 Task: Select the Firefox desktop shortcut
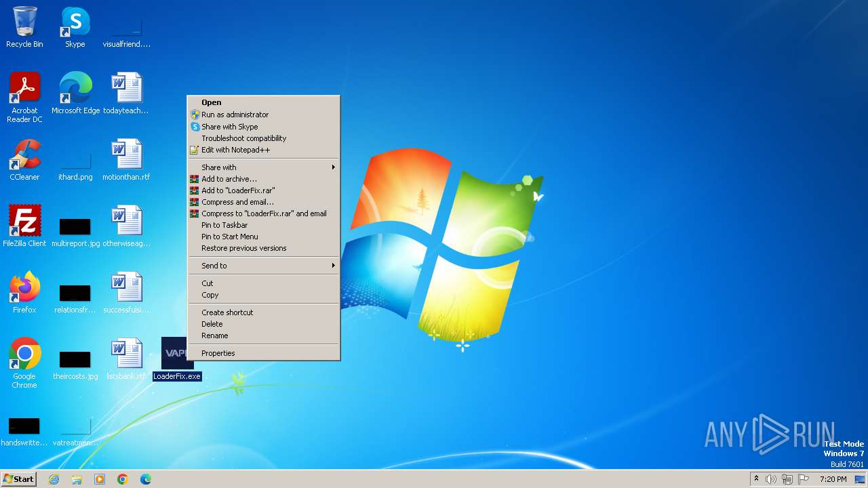[x=24, y=293]
